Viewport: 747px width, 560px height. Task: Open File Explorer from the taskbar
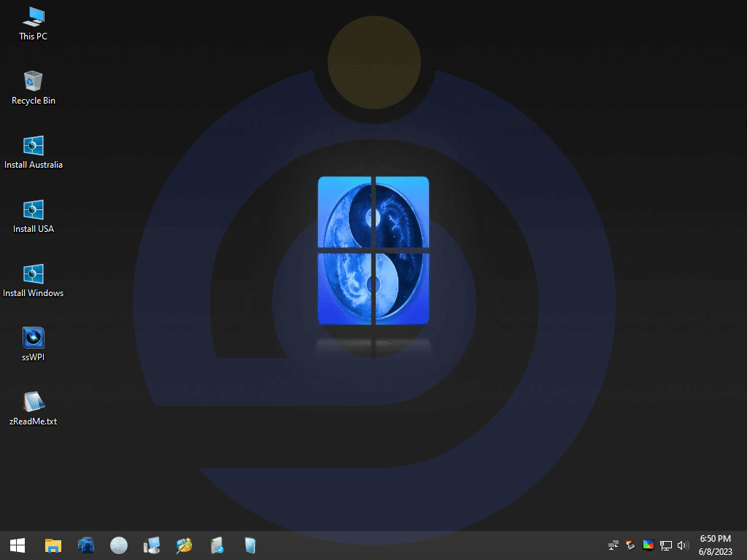[53, 545]
